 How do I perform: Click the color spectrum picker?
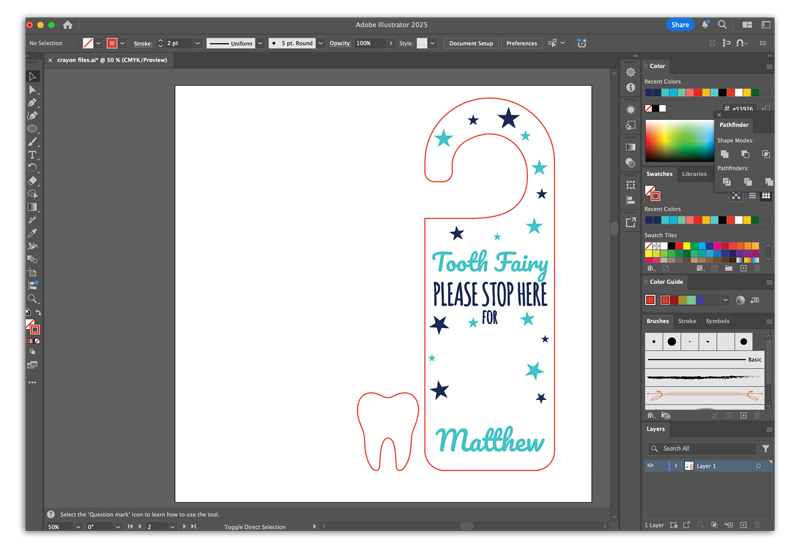tap(679, 141)
